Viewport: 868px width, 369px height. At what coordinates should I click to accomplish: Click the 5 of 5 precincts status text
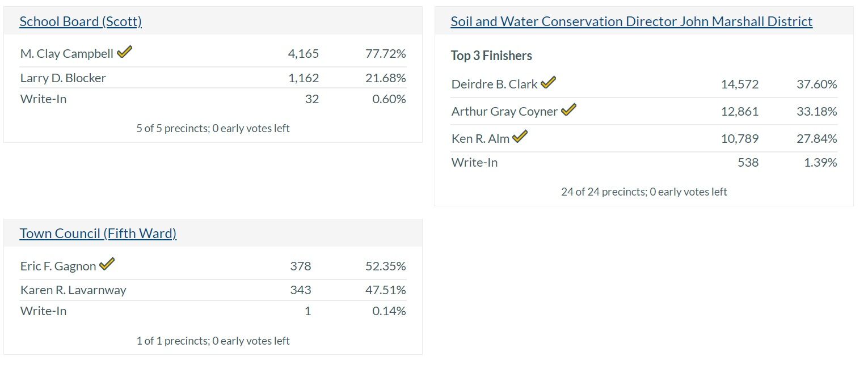pyautogui.click(x=213, y=128)
